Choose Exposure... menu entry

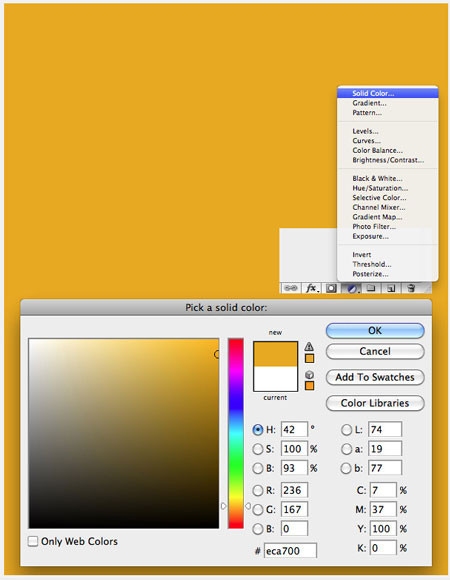tap(388, 236)
